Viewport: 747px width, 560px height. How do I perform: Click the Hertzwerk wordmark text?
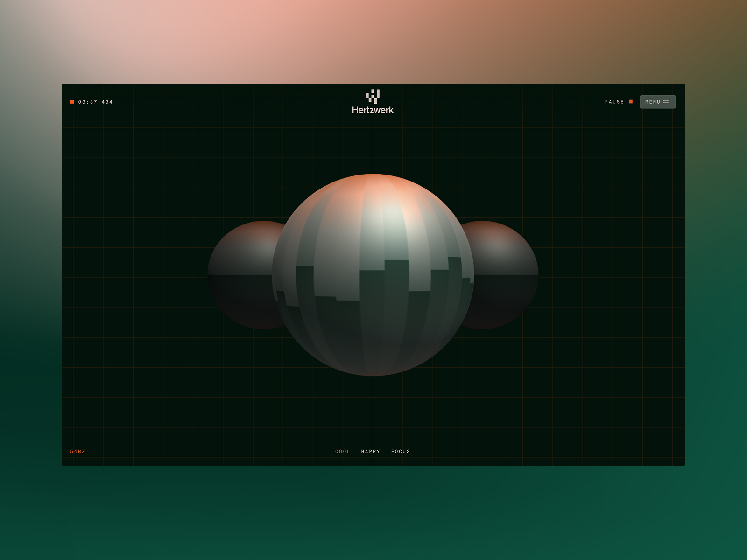(x=373, y=110)
